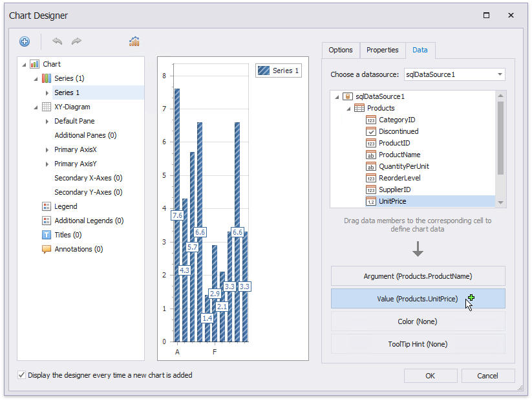Toggle Display the designer every time checkbox
This screenshot has height=401, width=532.
pos(22,375)
